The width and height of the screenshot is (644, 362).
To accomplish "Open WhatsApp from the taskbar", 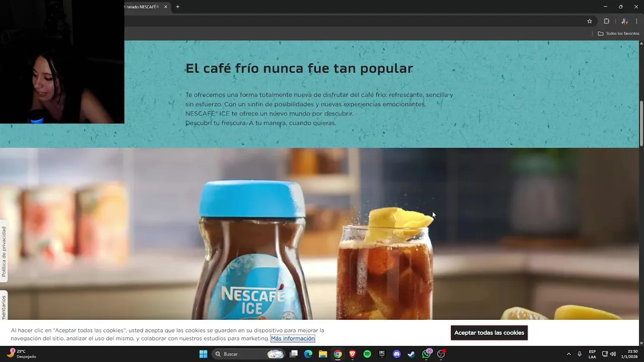I will click(427, 354).
